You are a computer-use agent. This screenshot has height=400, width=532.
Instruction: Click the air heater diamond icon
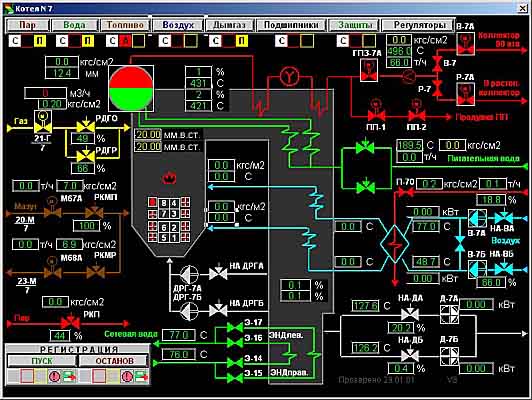coord(395,243)
